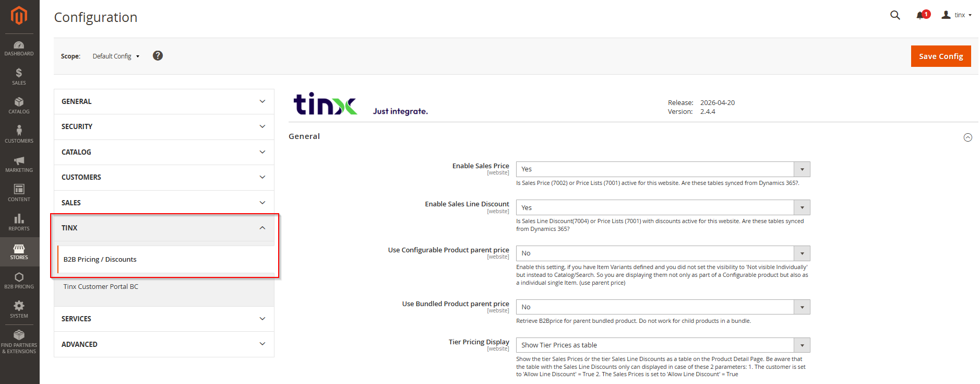
Task: Expand the CATALOG config tab
Action: (164, 152)
